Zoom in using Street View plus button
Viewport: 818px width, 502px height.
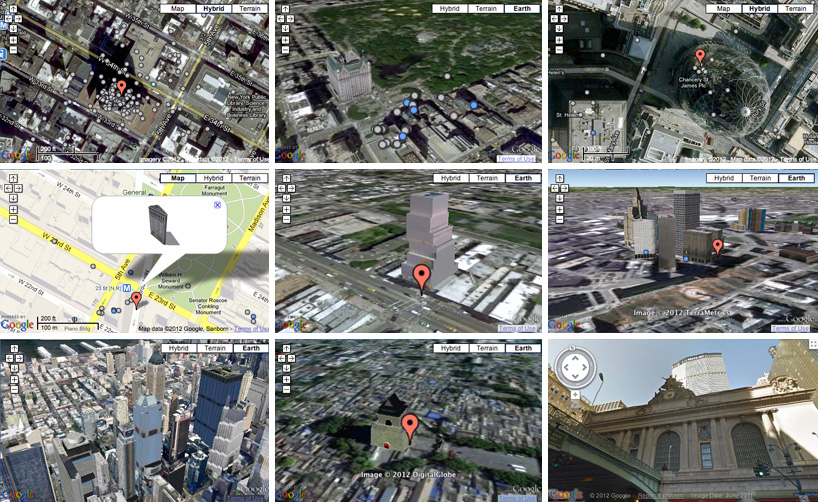point(577,395)
